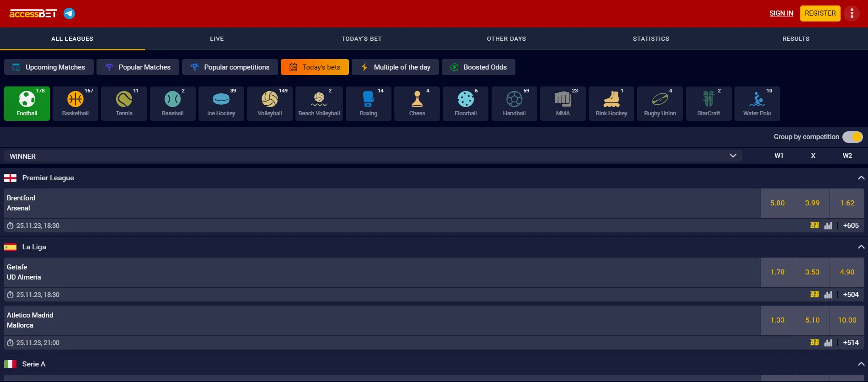The height and width of the screenshot is (382, 868).
Task: Select the Water Polo sport icon
Action: (x=757, y=103)
